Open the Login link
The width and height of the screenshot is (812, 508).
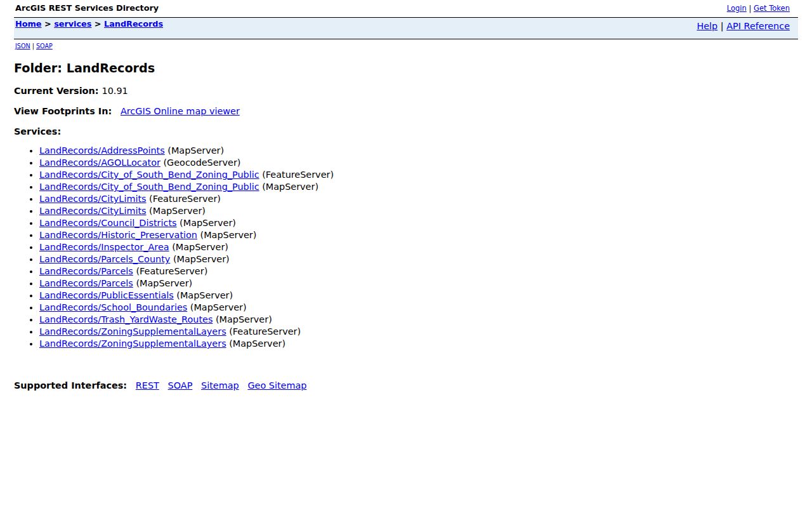(x=737, y=8)
